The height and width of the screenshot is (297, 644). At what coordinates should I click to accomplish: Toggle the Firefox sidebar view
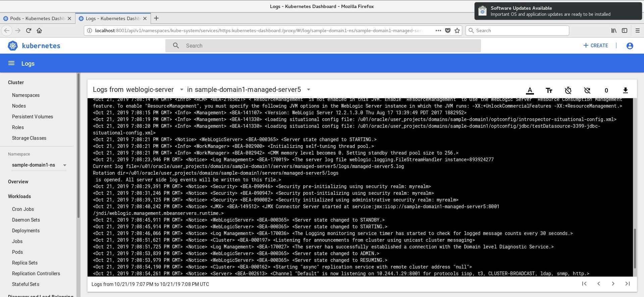pyautogui.click(x=625, y=31)
